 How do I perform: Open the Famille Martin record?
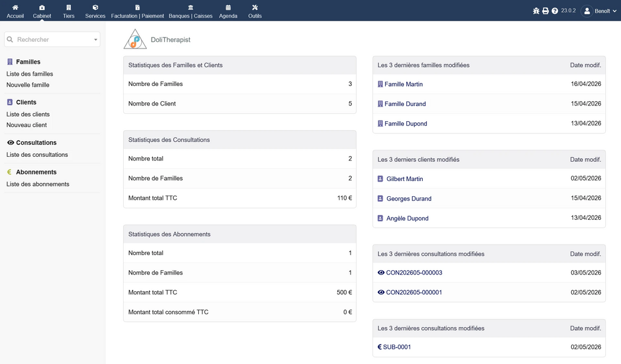403,84
